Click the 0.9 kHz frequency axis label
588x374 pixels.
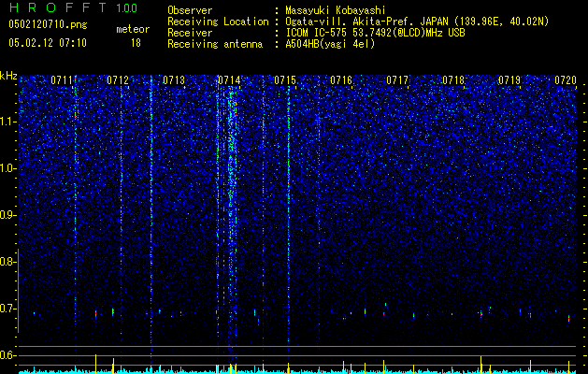click(x=8, y=215)
